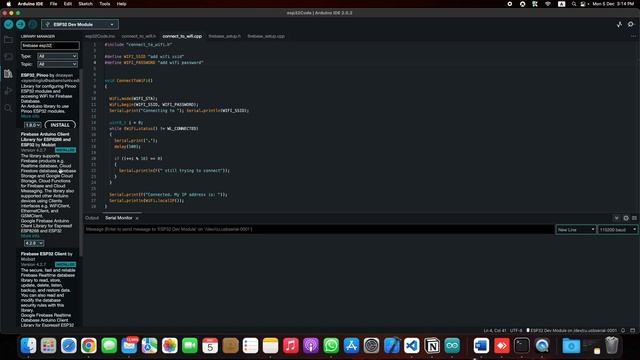Click More info under Firebase Arduino Client Library
640x360 pixels.
coord(30,236)
